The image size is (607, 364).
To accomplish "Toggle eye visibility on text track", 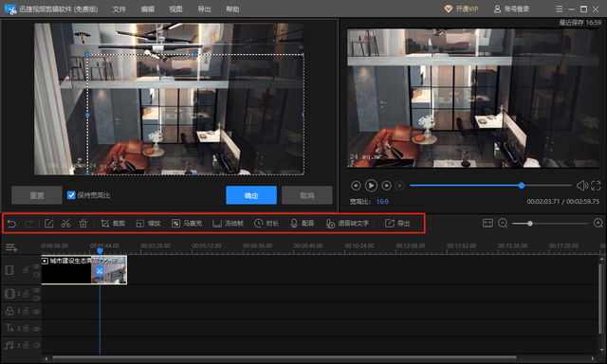I will pos(36,329).
